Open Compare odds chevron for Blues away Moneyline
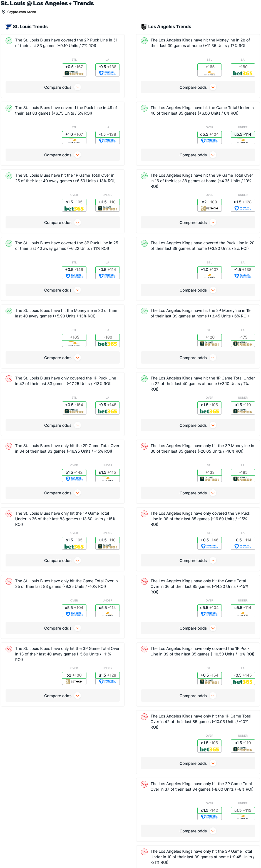This screenshot has height=868, width=261. [78, 358]
